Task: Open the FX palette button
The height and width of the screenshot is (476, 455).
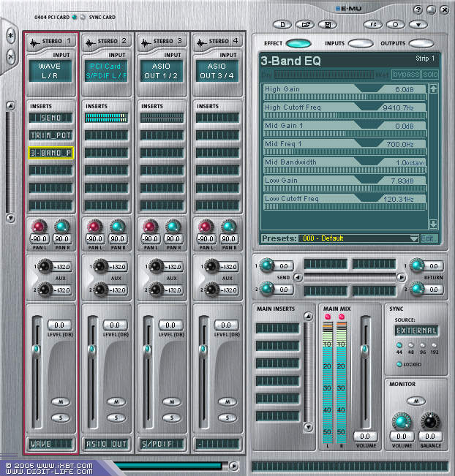Action: [x=373, y=23]
